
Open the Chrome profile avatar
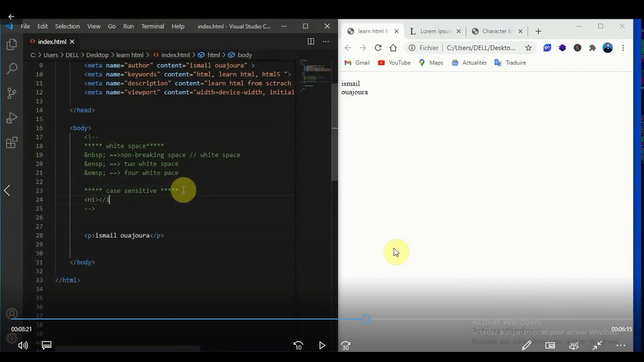tap(608, 48)
